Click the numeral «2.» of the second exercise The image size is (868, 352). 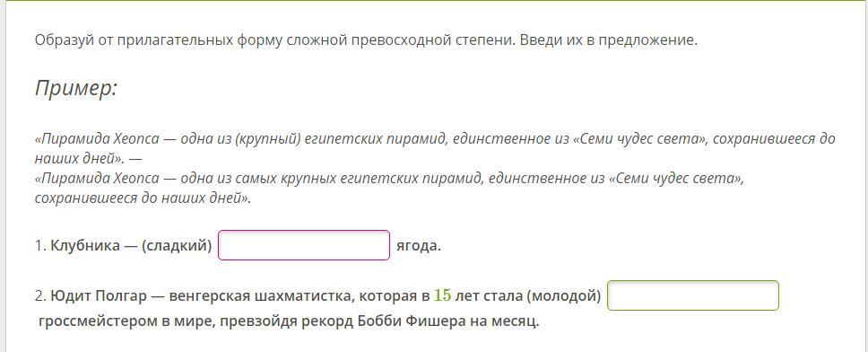[41, 296]
